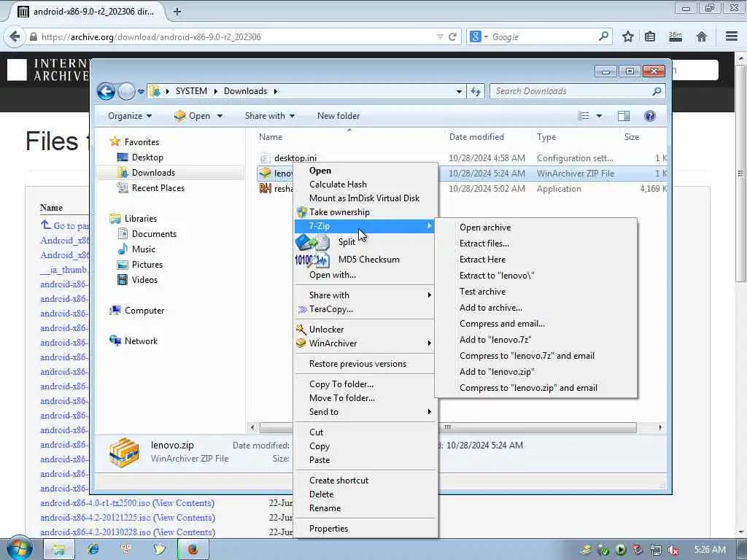Viewport: 747px width, 560px height.
Task: Choose Extract Here from 7-Zip submenu
Action: [482, 260]
